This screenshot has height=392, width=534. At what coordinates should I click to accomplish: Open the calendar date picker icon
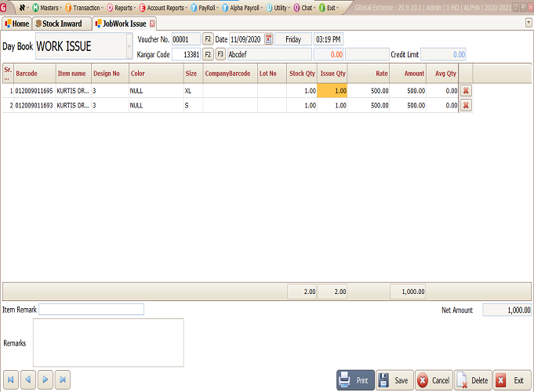[269, 39]
